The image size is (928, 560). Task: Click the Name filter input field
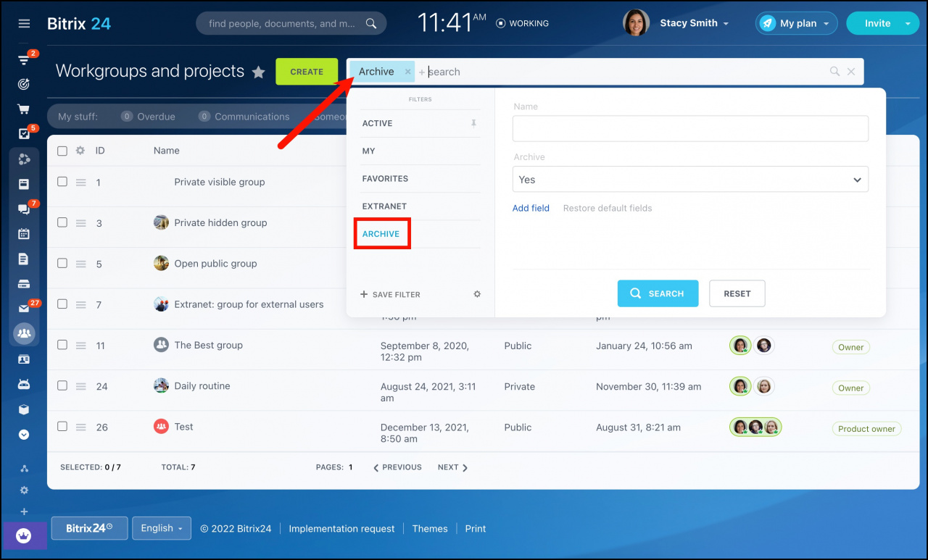pyautogui.click(x=690, y=128)
